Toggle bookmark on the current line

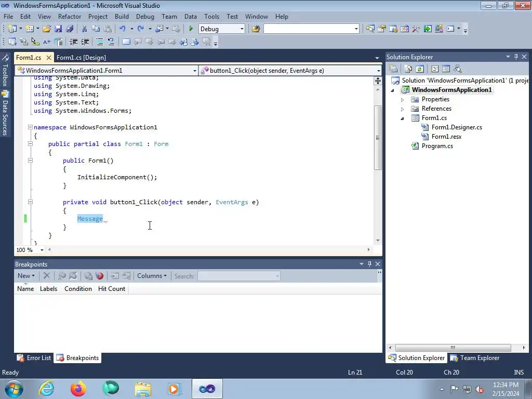[x=126, y=42]
